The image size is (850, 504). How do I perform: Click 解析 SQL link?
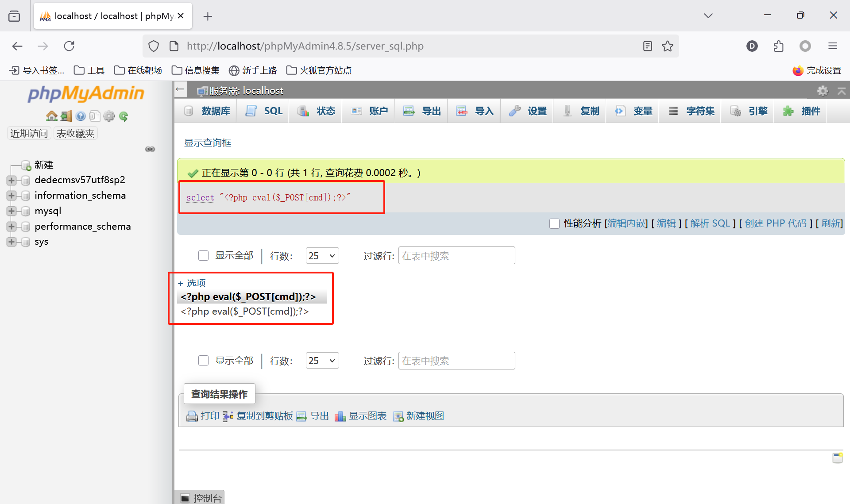pos(711,223)
